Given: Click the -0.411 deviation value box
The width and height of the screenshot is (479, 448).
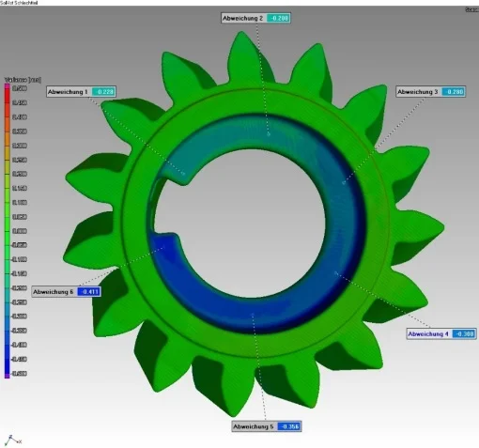Looking at the screenshot, I should coord(89,292).
